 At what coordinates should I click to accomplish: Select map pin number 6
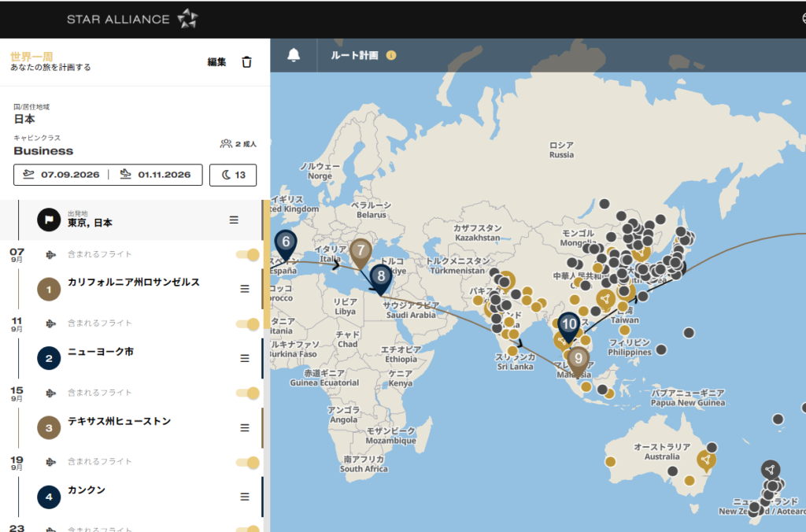pyautogui.click(x=285, y=242)
